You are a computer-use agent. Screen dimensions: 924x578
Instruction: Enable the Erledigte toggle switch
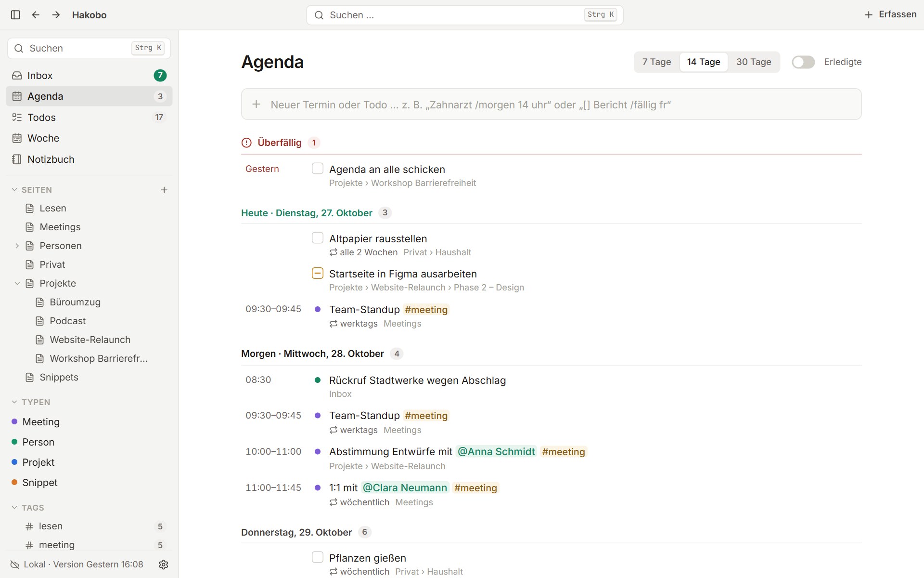[803, 62]
